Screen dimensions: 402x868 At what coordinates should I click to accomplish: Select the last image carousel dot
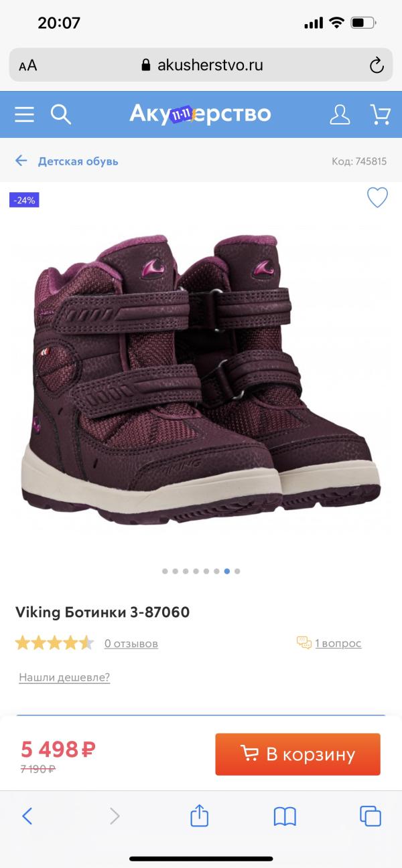click(237, 572)
